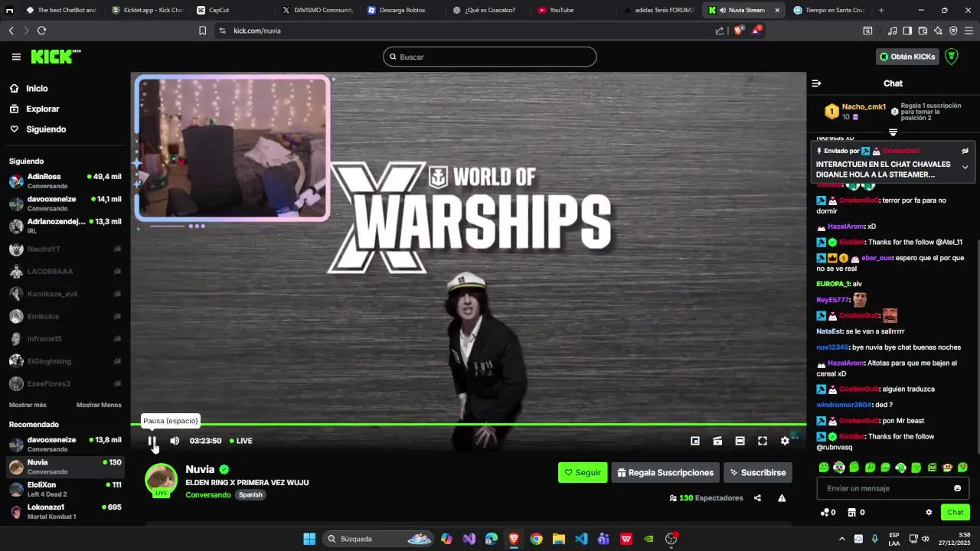Click Mostrar Menos link
This screenshot has height=551, width=980.
tap(99, 405)
